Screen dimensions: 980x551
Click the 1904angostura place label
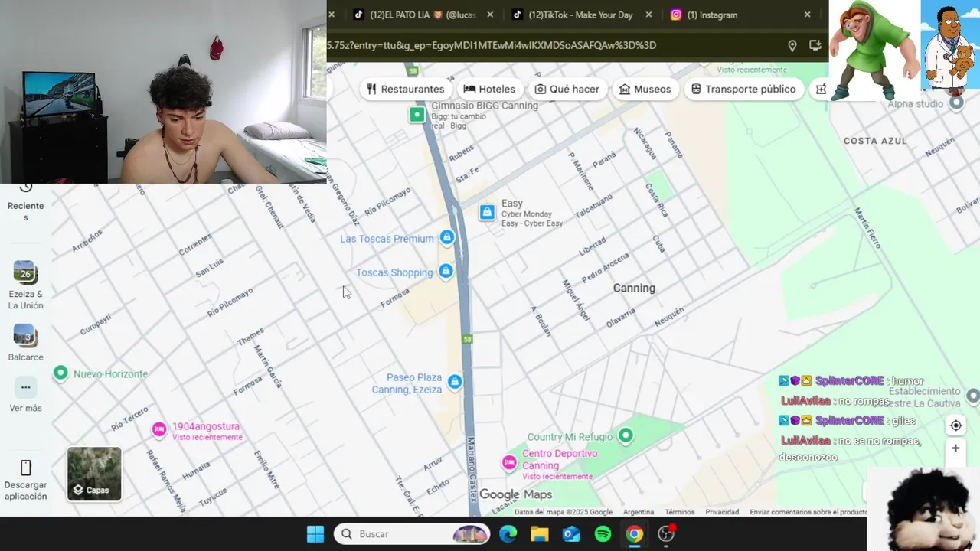[x=206, y=426]
